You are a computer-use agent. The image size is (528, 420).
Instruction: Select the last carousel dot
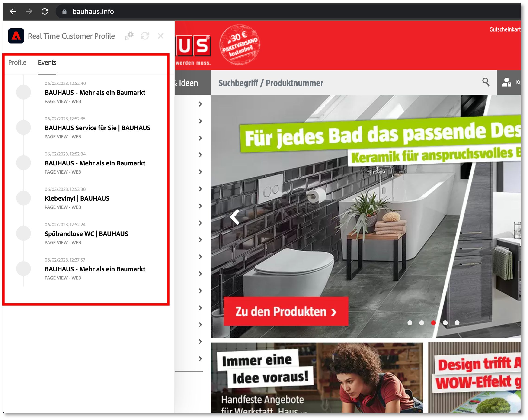457,323
